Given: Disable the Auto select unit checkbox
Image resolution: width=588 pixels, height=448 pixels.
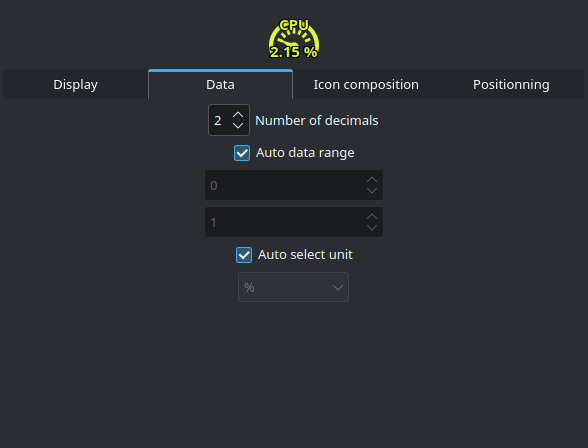Looking at the screenshot, I should (x=244, y=255).
